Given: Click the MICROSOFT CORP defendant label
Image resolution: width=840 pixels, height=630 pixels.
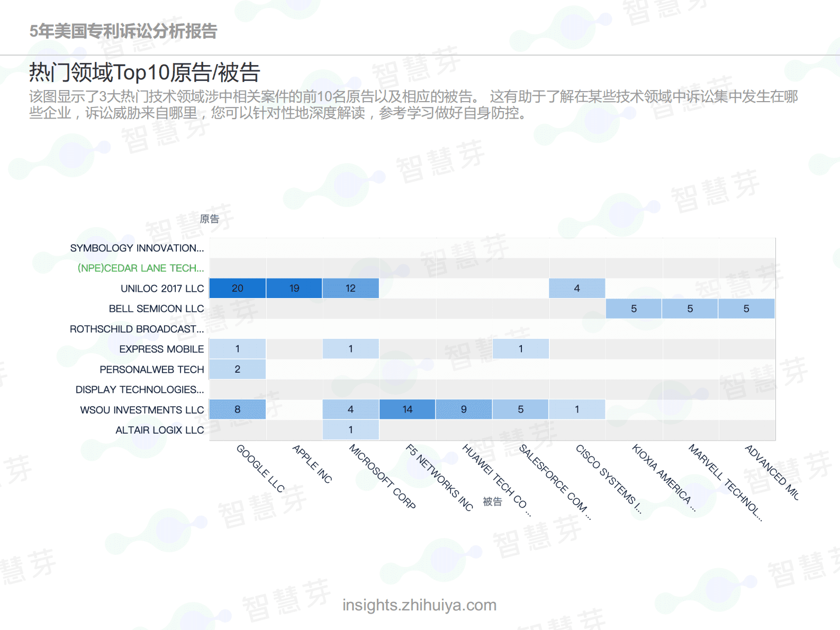Looking at the screenshot, I should 382,476.
